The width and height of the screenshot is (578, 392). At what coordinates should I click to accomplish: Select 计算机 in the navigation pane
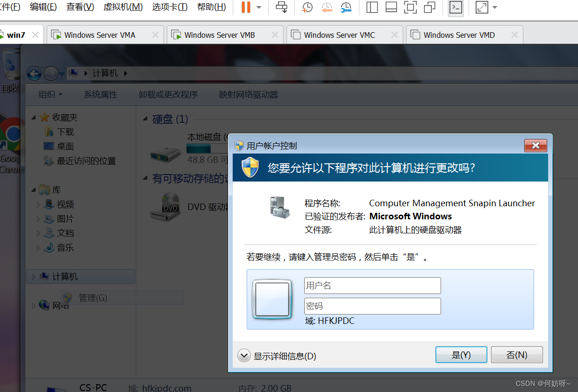click(80, 277)
